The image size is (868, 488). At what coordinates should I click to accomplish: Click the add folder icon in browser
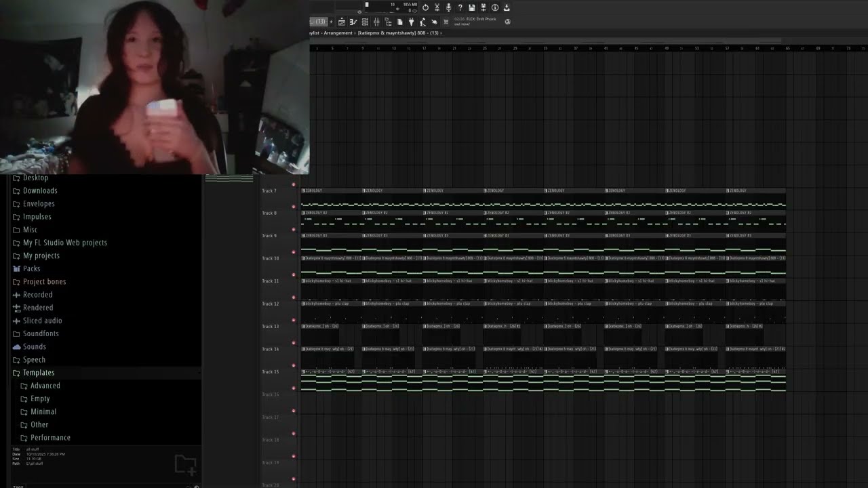pyautogui.click(x=185, y=464)
